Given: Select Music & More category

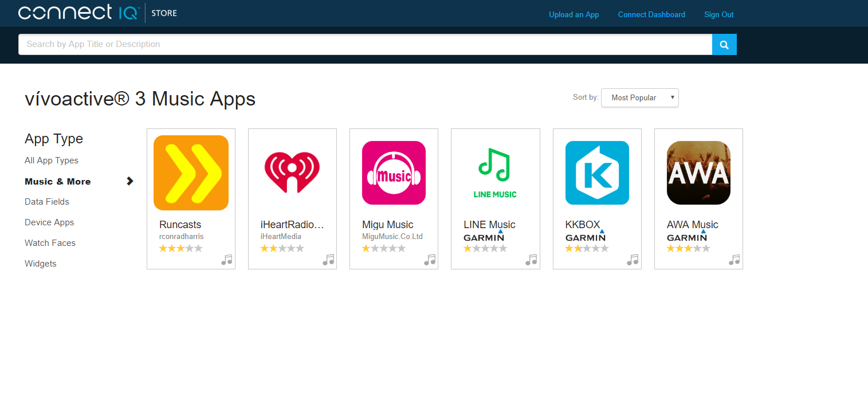Looking at the screenshot, I should [58, 181].
